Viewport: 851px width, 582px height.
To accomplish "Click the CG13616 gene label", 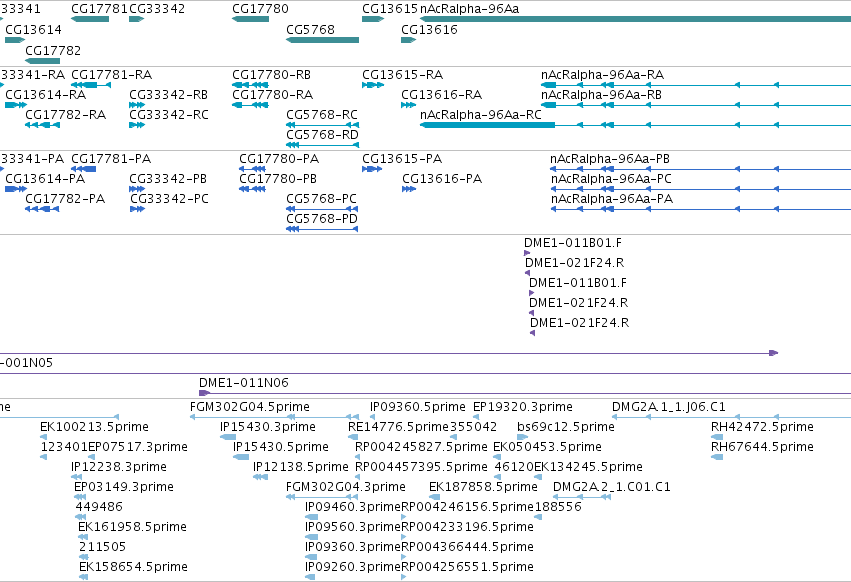I will tap(429, 29).
